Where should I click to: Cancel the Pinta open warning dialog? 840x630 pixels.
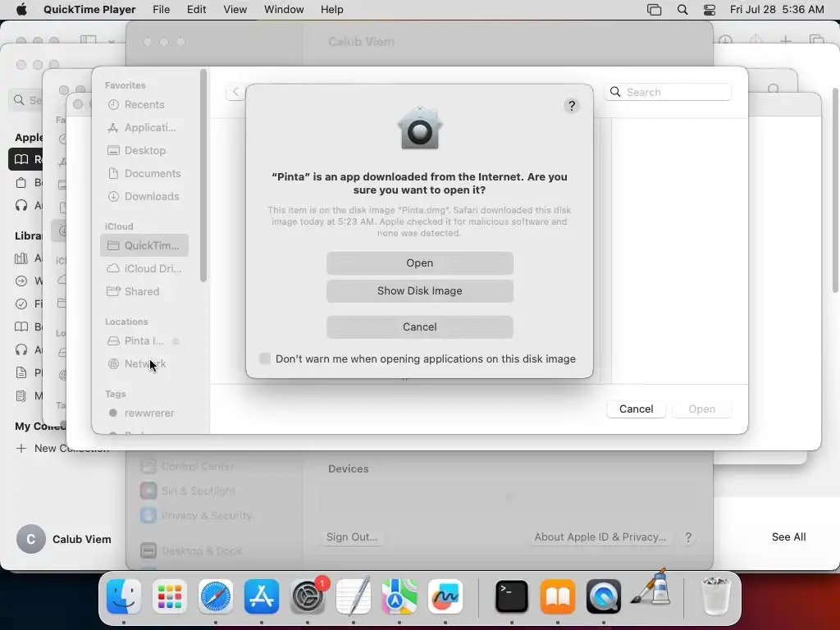419,326
